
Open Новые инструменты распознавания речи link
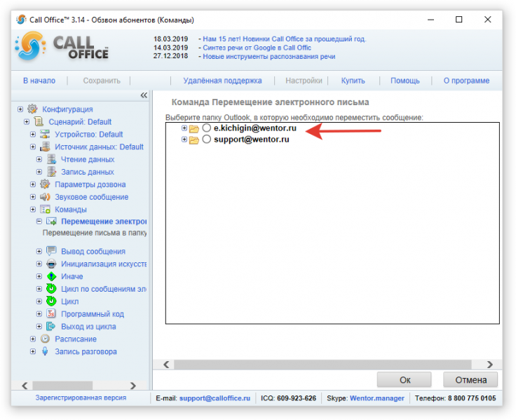pos(269,56)
